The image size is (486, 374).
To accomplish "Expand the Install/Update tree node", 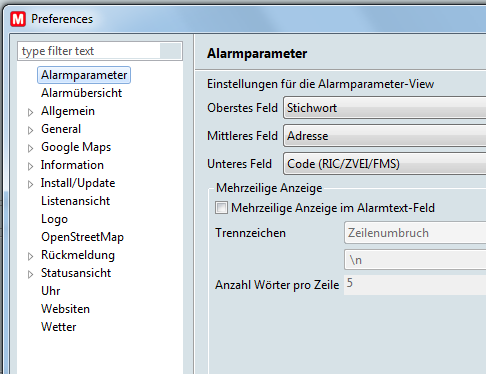I will click(x=30, y=184).
